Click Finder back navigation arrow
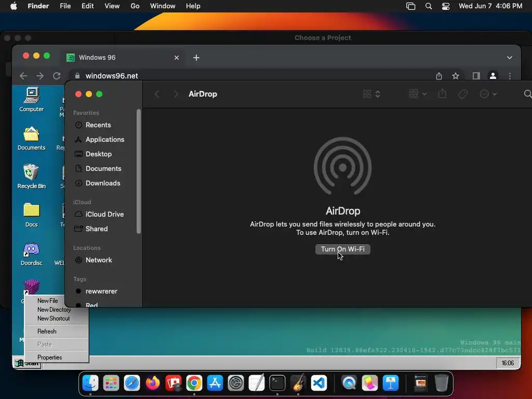The height and width of the screenshot is (399, 532). [x=157, y=94]
